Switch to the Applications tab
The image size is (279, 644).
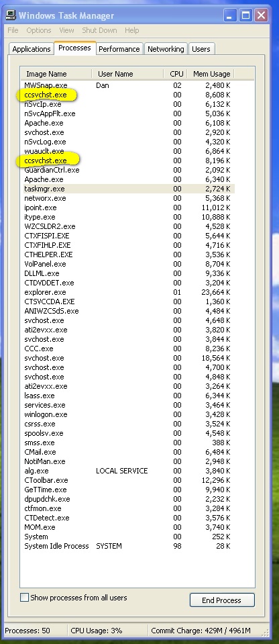(x=31, y=49)
